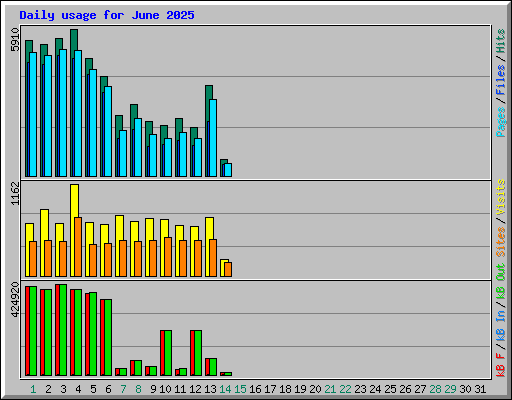Select day 5 on the x-axis

pos(93,389)
